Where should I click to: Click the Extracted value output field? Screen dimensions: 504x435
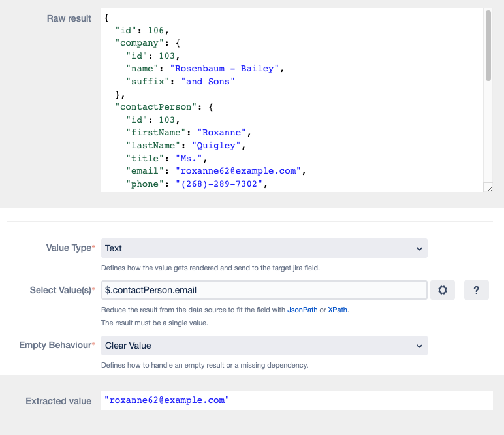point(297,400)
